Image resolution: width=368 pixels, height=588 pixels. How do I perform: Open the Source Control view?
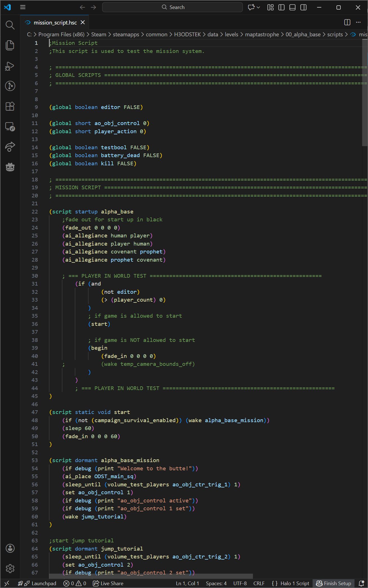tap(10, 86)
